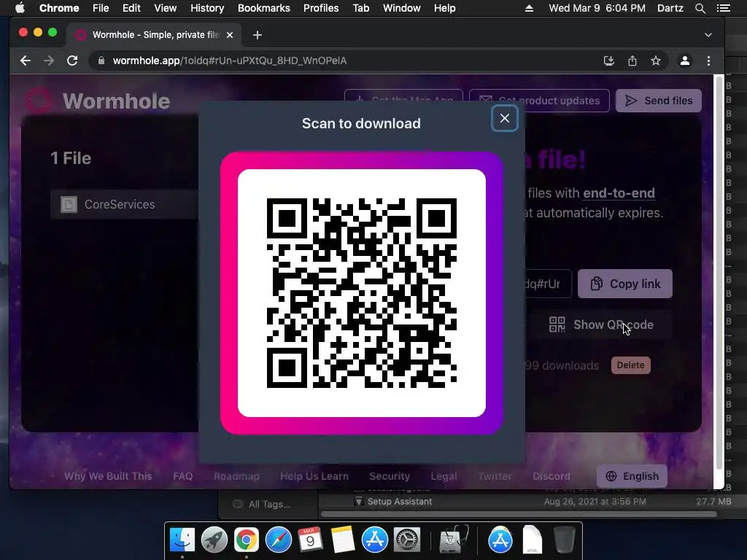Open the File menu
This screenshot has height=560, width=747.
[x=101, y=8]
